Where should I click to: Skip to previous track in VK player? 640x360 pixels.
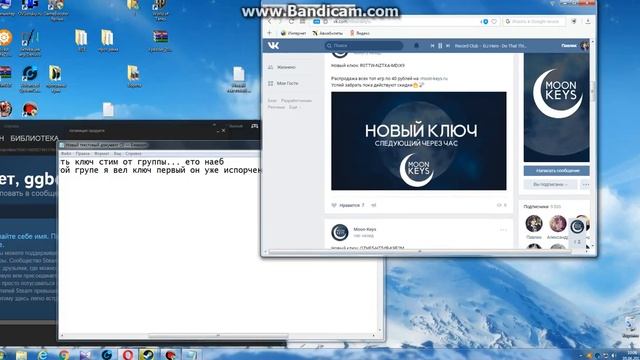click(432, 46)
